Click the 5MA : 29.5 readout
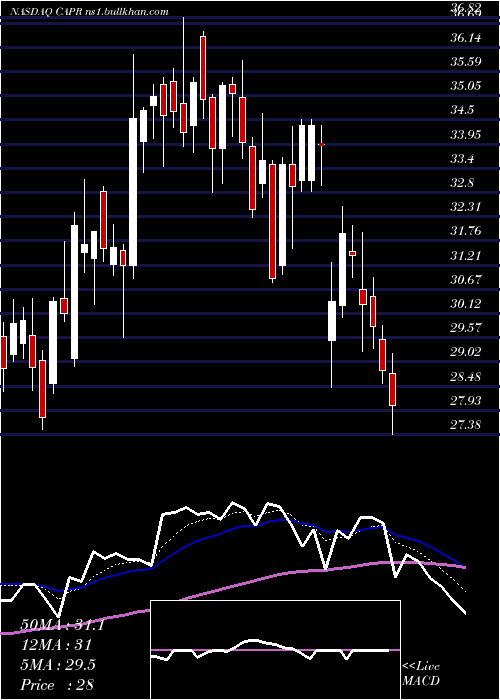 tap(58, 665)
